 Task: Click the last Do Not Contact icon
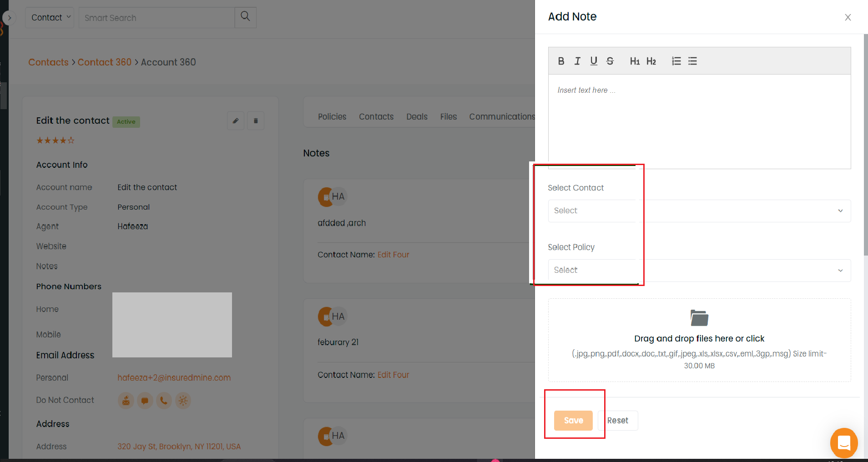[183, 401]
